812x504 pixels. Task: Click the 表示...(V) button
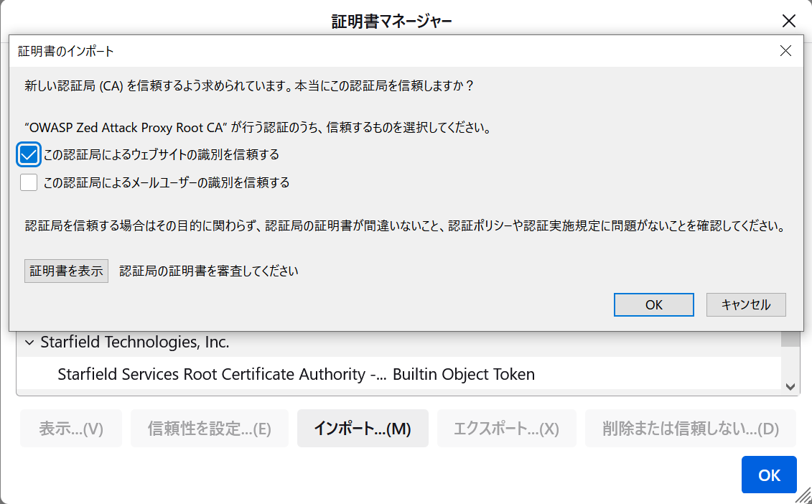(x=70, y=427)
